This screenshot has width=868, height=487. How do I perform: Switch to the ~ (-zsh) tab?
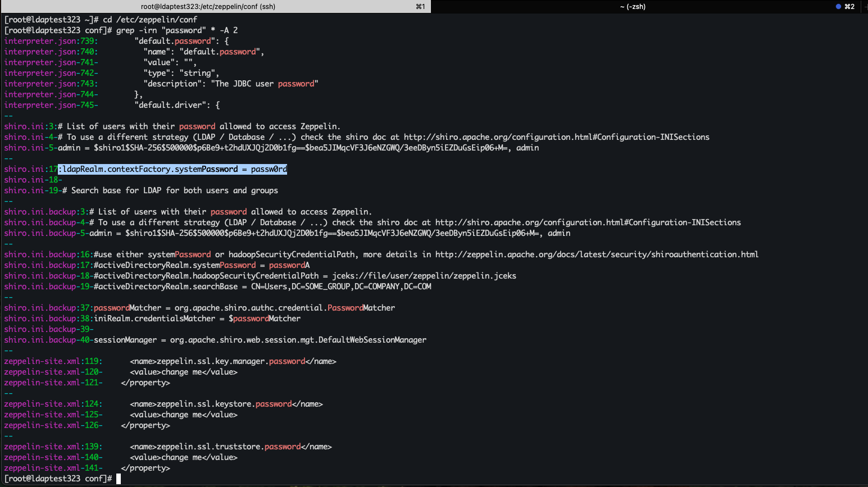coord(633,7)
